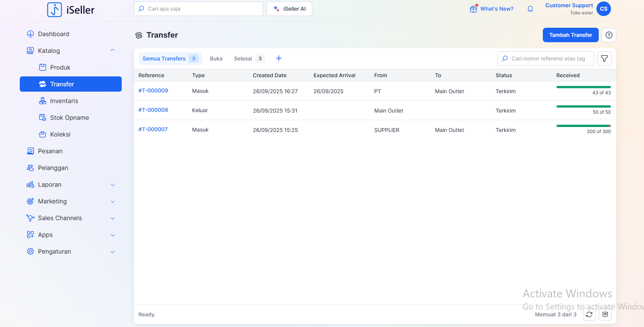This screenshot has width=644, height=327.
Task: Collapse the Katalog menu section
Action: (112, 51)
